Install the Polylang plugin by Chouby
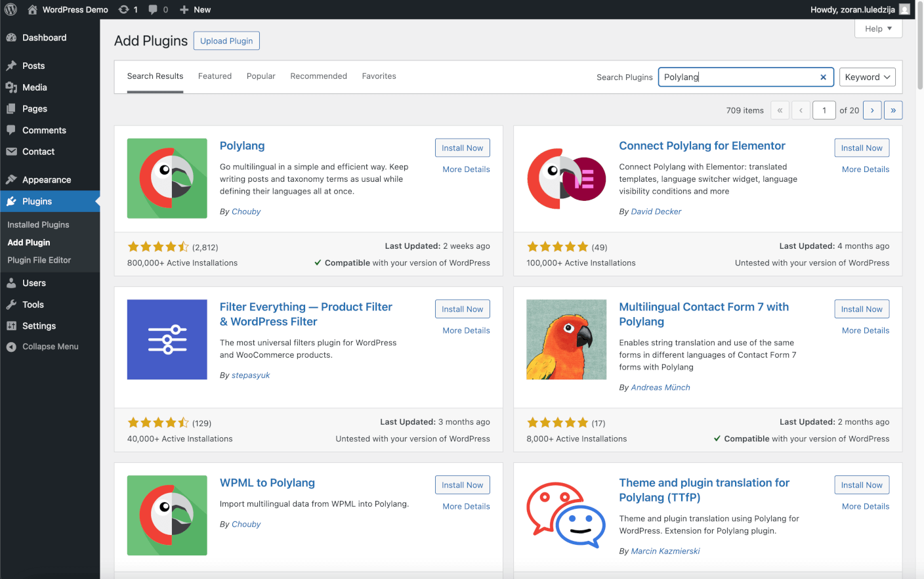 click(462, 148)
